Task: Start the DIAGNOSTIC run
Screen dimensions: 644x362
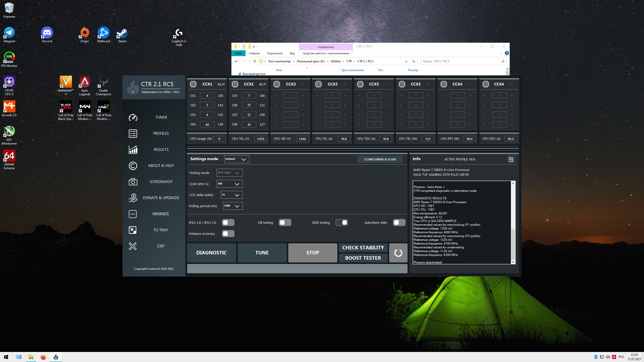Action: (x=211, y=253)
